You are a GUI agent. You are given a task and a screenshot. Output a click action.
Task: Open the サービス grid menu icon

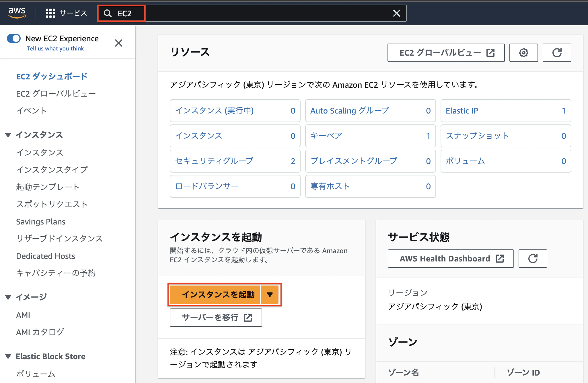(x=50, y=13)
